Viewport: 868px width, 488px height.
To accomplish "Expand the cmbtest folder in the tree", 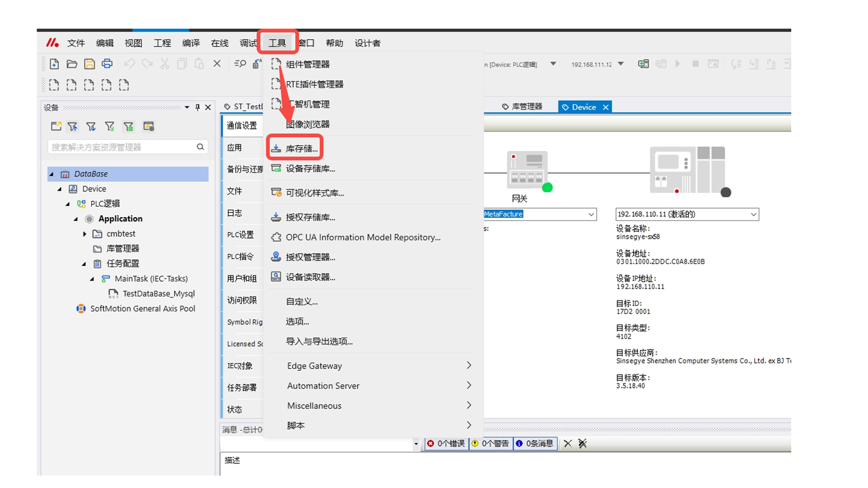I will coord(85,234).
